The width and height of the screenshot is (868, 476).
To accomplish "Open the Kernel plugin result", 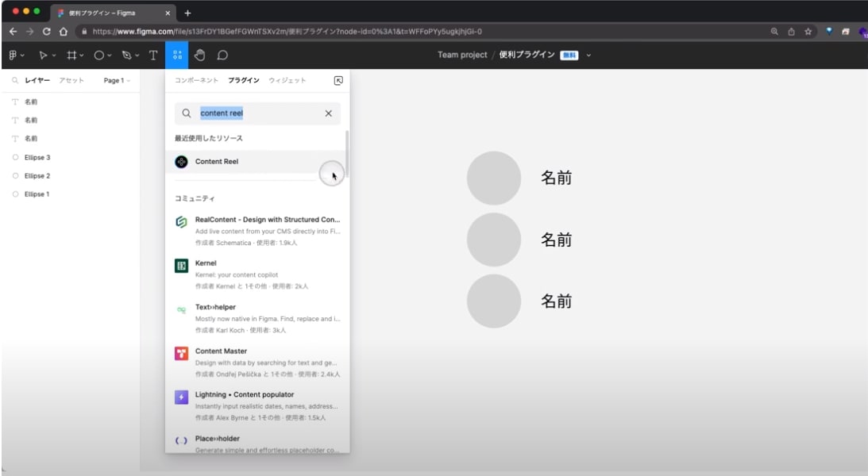I will pos(257,274).
